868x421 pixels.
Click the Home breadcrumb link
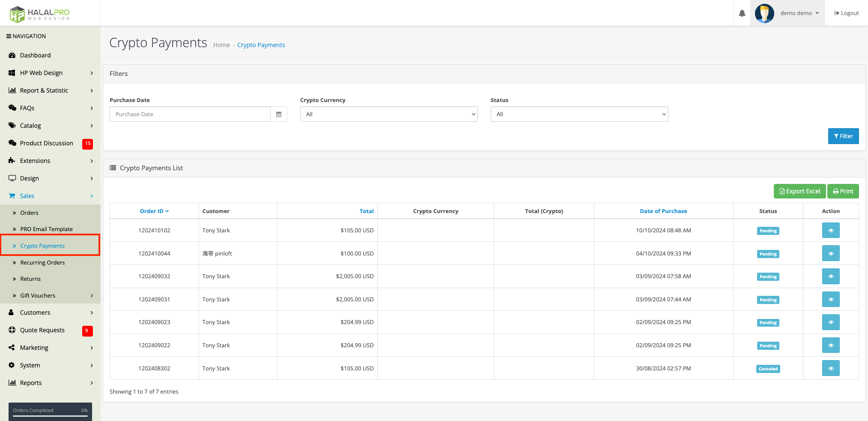221,45
